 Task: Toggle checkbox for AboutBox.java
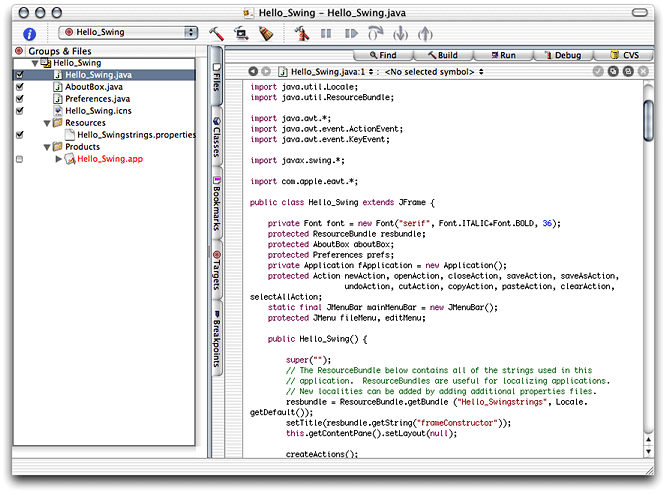pos(20,87)
